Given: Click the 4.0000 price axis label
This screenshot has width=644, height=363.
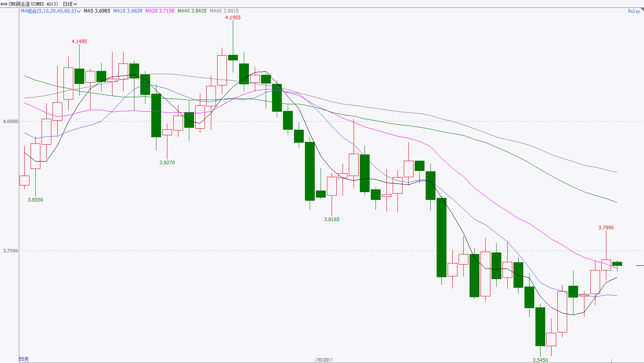Looking at the screenshot, I should point(11,122).
